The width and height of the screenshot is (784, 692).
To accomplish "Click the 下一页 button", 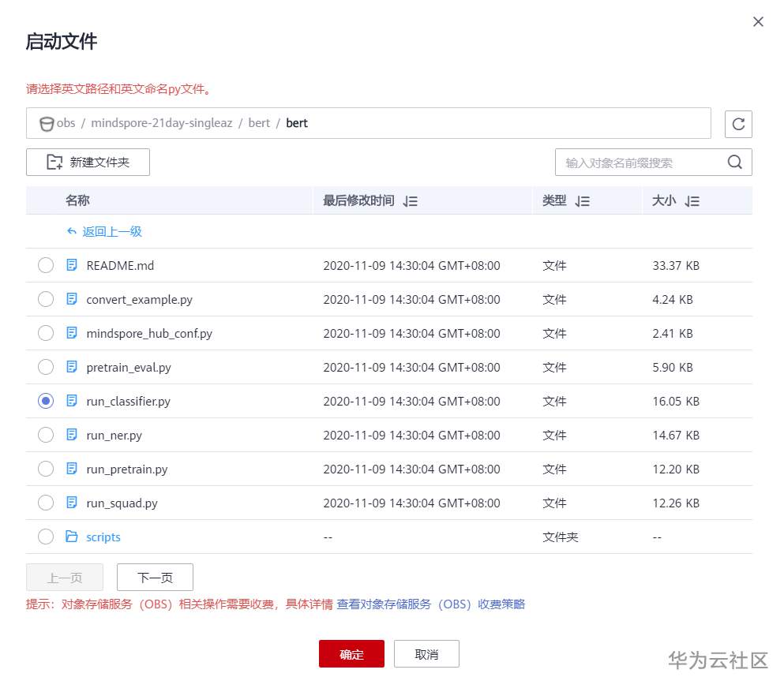I will coord(155,578).
